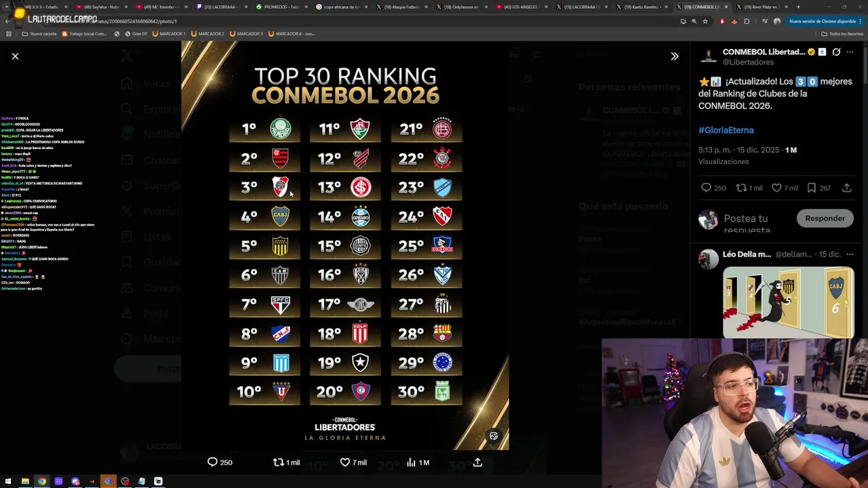Share the post from the photo bar
868x488 pixels.
(477, 462)
